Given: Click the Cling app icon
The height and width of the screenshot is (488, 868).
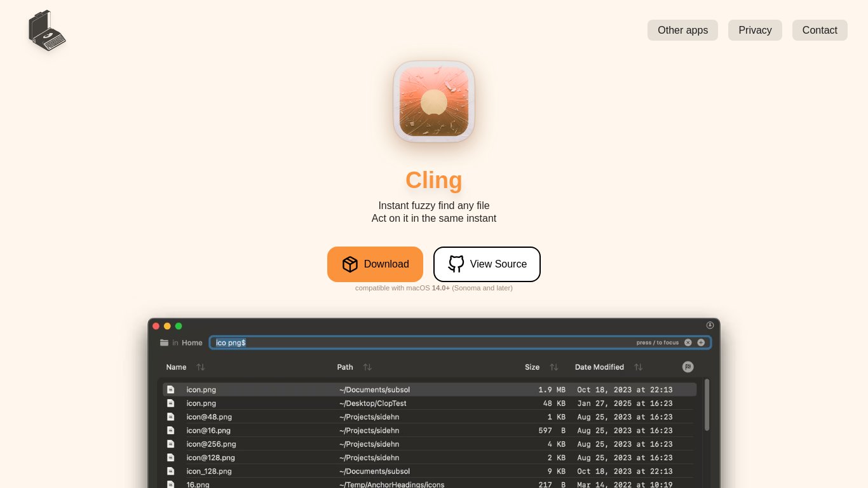Looking at the screenshot, I should pyautogui.click(x=434, y=102).
